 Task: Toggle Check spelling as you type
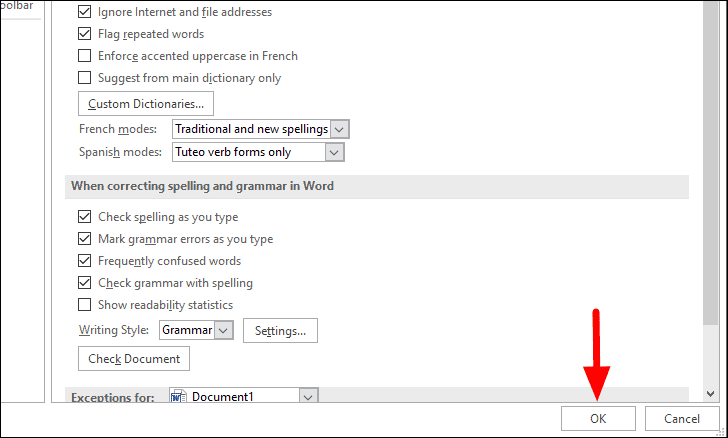84,217
